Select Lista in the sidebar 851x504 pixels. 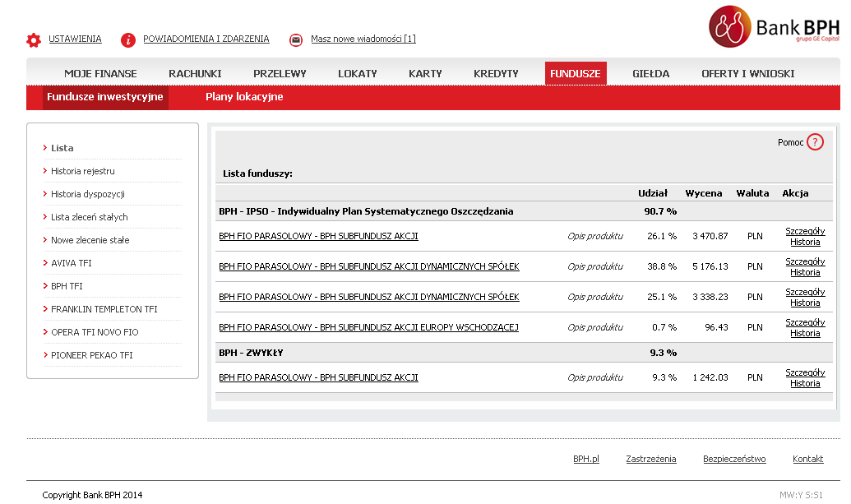[x=62, y=147]
